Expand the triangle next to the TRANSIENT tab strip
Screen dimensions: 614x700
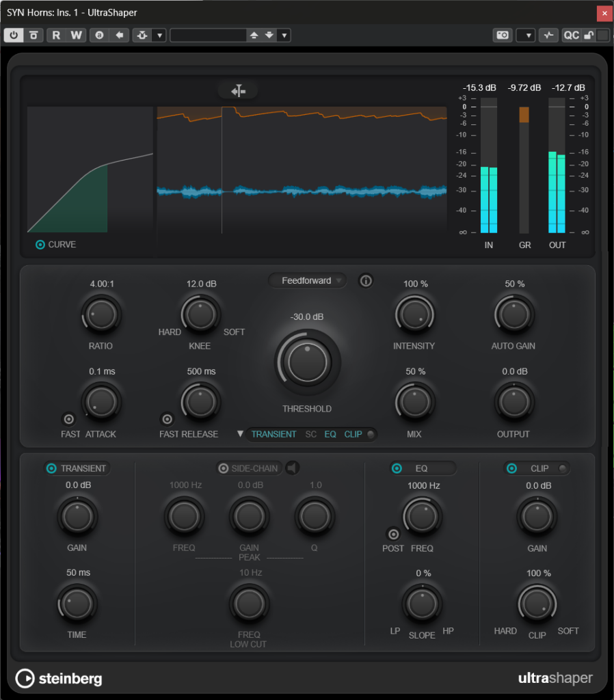pyautogui.click(x=240, y=434)
